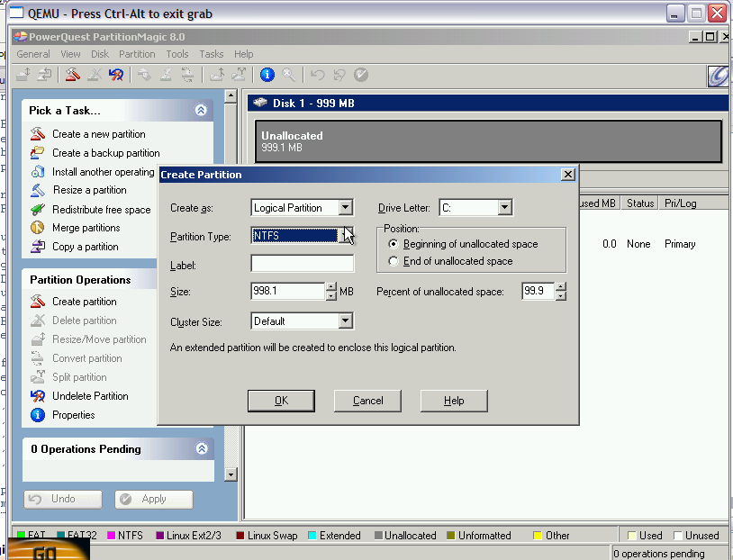The height and width of the screenshot is (560, 733).
Task: Click the blue info icon in toolbar
Action: (x=267, y=76)
